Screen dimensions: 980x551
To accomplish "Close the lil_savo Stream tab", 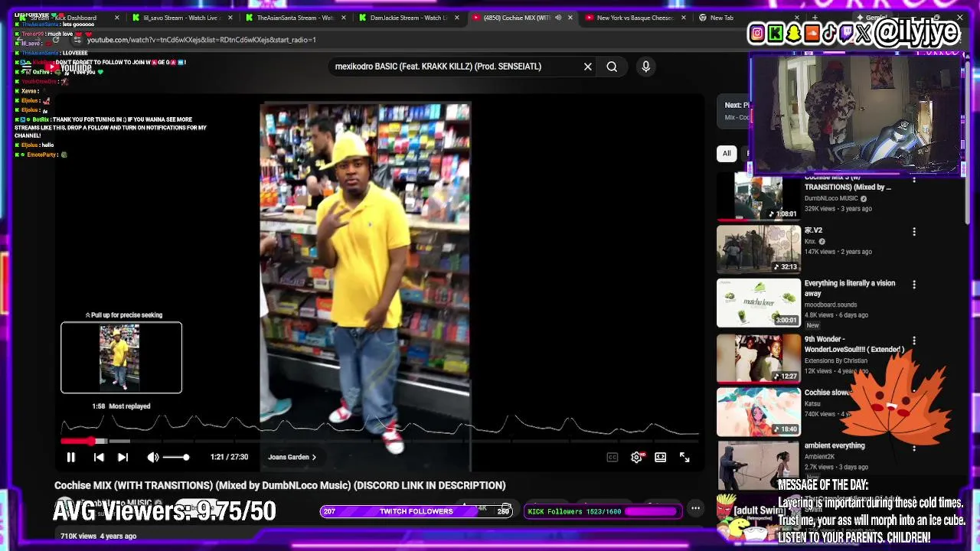I will pos(230,18).
